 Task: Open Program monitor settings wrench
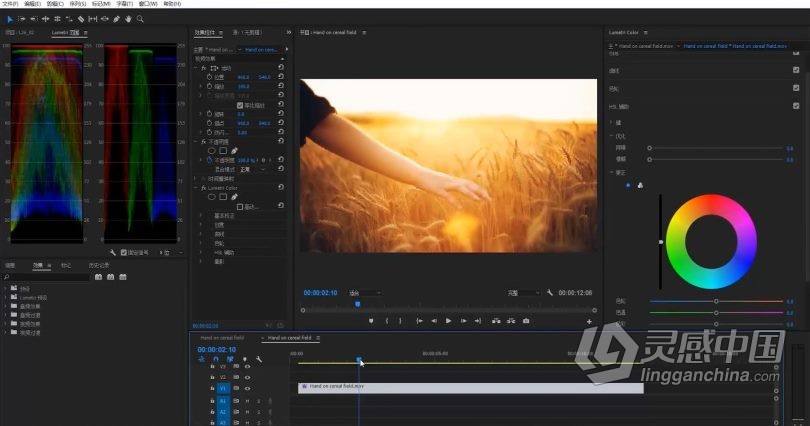pos(550,293)
